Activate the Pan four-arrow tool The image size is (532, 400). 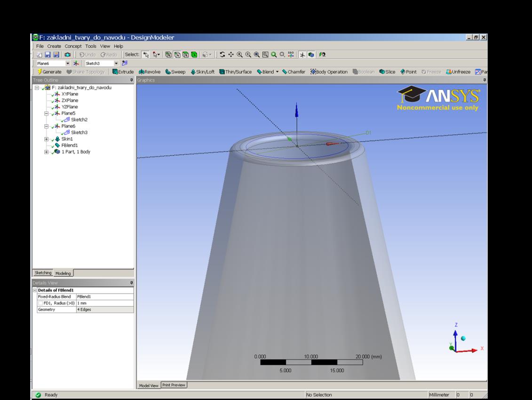[x=231, y=54]
